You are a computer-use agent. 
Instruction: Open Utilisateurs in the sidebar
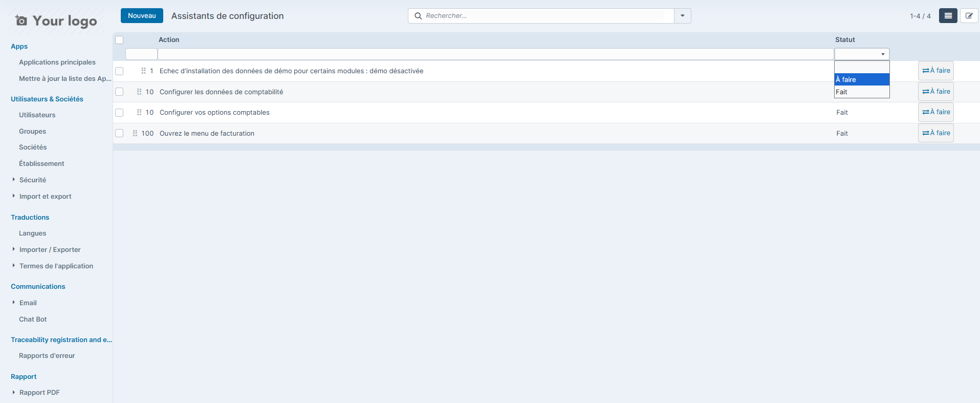click(x=37, y=115)
